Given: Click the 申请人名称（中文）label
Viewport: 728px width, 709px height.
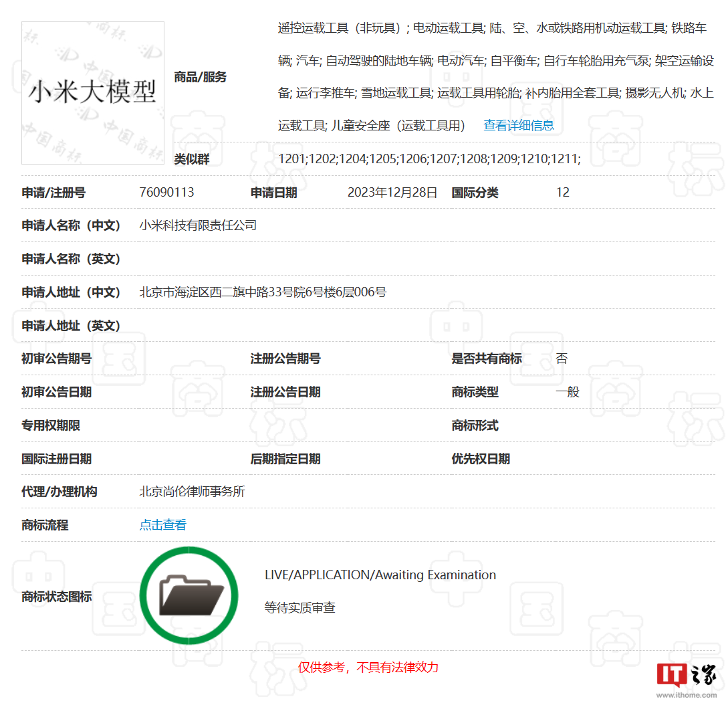Looking at the screenshot, I should [71, 226].
